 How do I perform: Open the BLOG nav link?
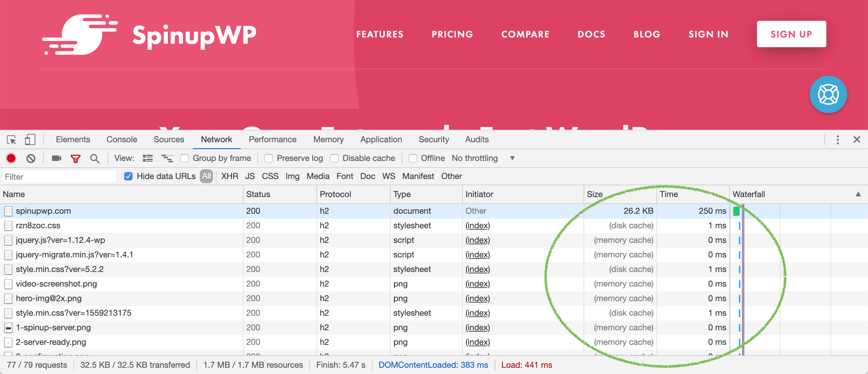[647, 34]
